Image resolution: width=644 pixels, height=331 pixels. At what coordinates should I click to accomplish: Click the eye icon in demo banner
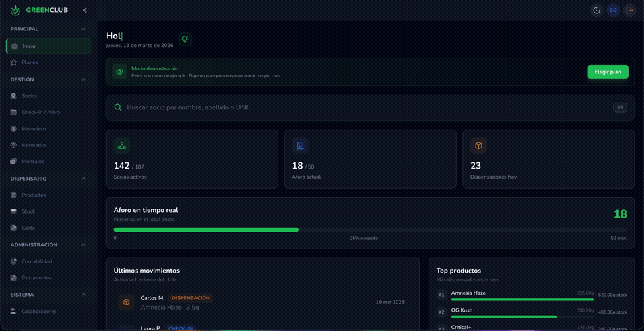119,72
